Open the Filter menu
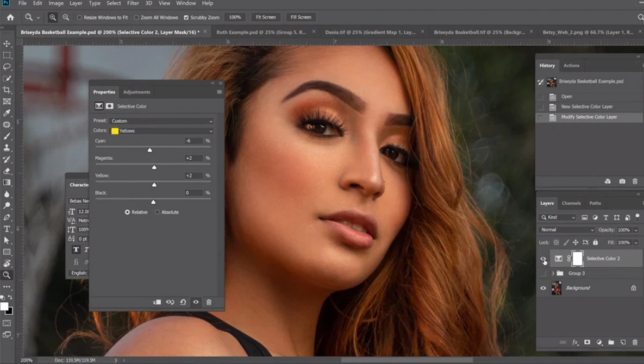This screenshot has width=644, height=364. click(133, 3)
